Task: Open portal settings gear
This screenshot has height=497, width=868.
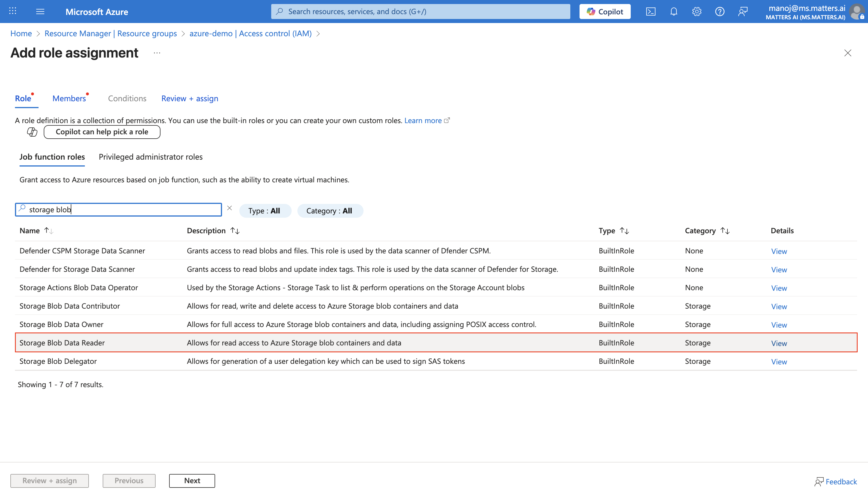Action: coord(696,11)
